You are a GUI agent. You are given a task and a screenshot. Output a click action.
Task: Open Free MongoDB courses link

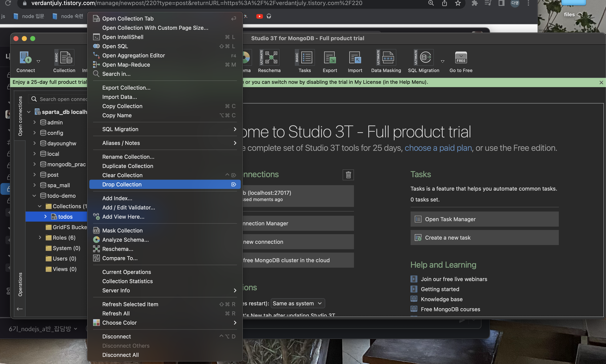pos(450,309)
